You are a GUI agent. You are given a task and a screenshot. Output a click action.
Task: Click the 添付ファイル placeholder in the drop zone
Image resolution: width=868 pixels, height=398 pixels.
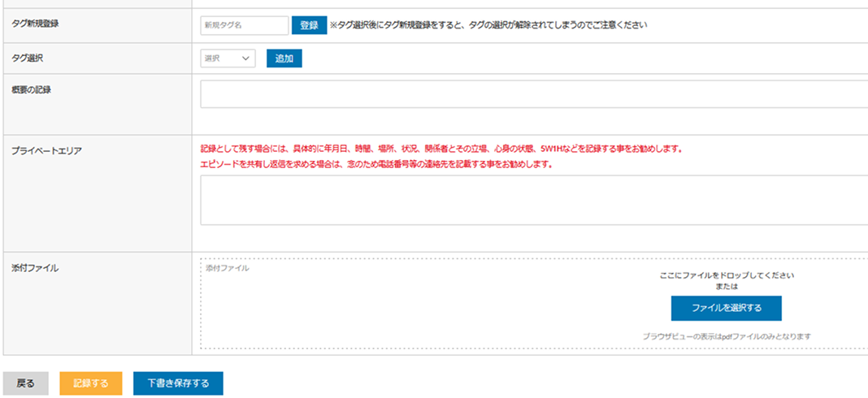point(227,267)
